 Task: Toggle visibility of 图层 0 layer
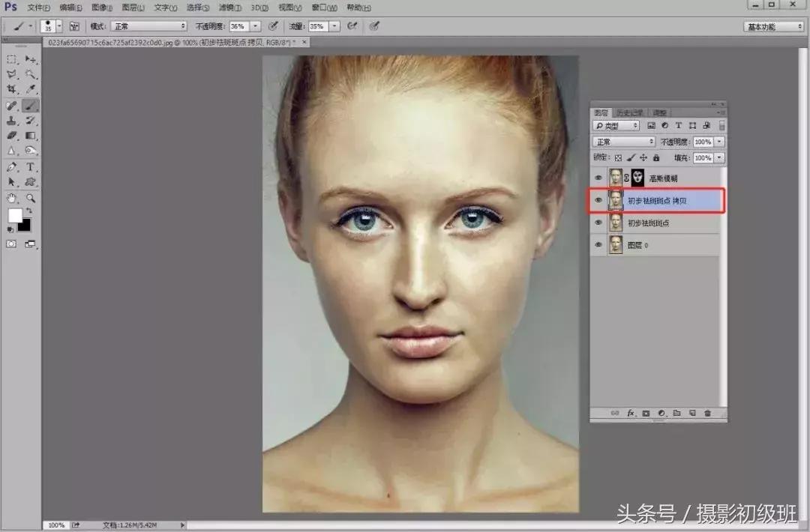[598, 245]
